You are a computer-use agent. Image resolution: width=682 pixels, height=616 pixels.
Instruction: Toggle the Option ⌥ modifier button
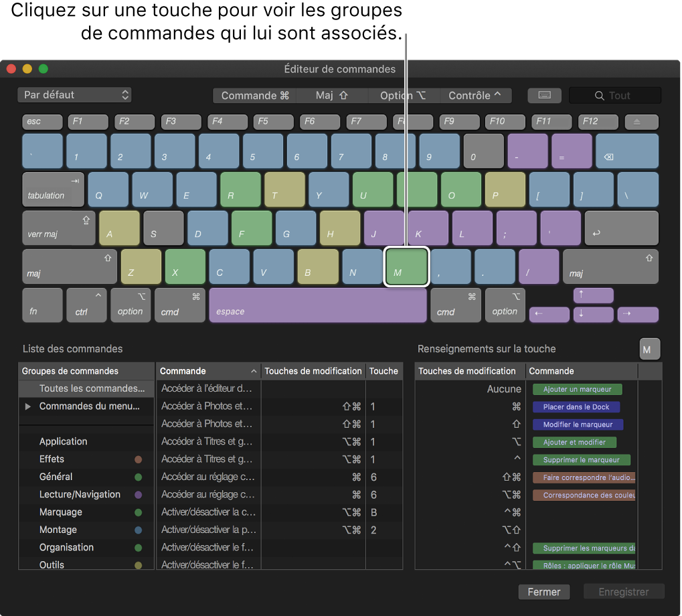coord(404,96)
